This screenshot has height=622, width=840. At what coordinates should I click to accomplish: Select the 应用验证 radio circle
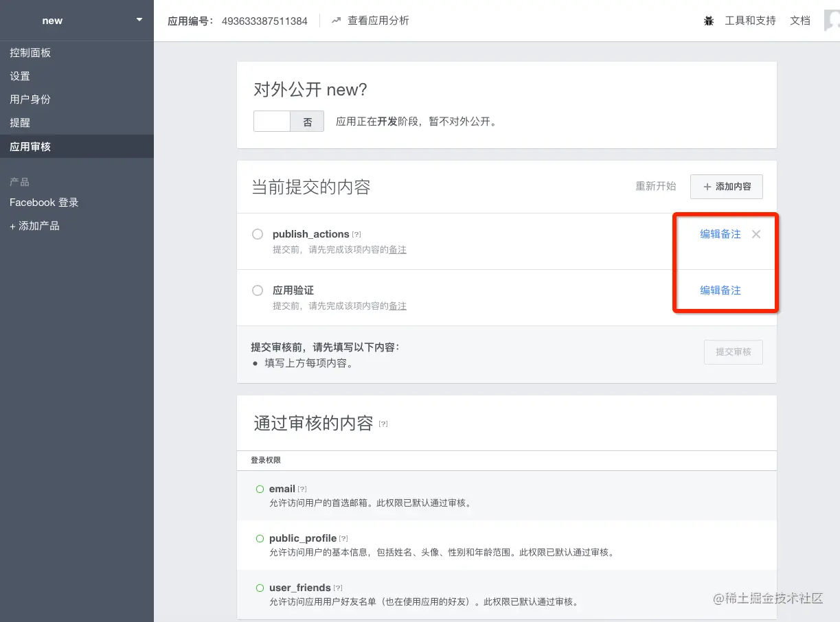click(x=258, y=290)
